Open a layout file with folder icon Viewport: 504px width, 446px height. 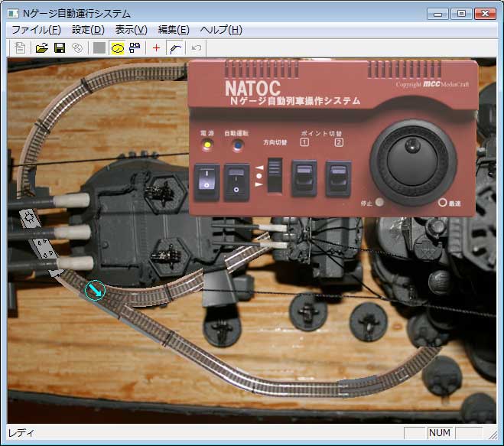42,48
